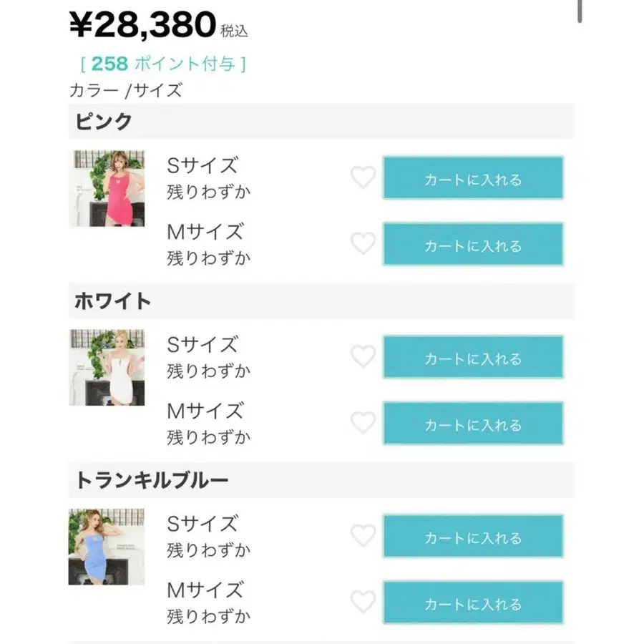Favorite the pink S size with the heart icon
The height and width of the screenshot is (644, 644).
[x=363, y=177]
